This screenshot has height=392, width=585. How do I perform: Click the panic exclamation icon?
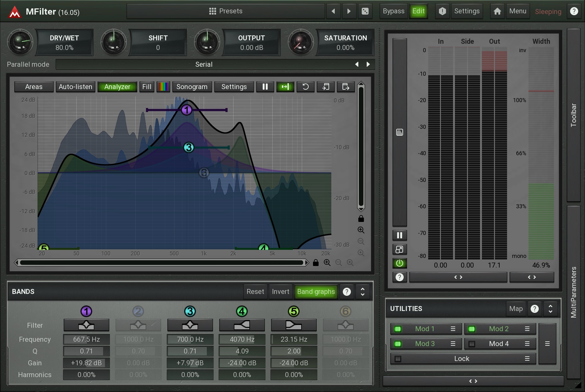(x=442, y=11)
